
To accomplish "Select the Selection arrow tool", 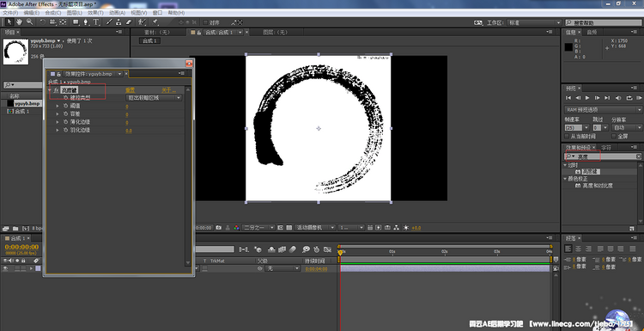I will pos(9,22).
